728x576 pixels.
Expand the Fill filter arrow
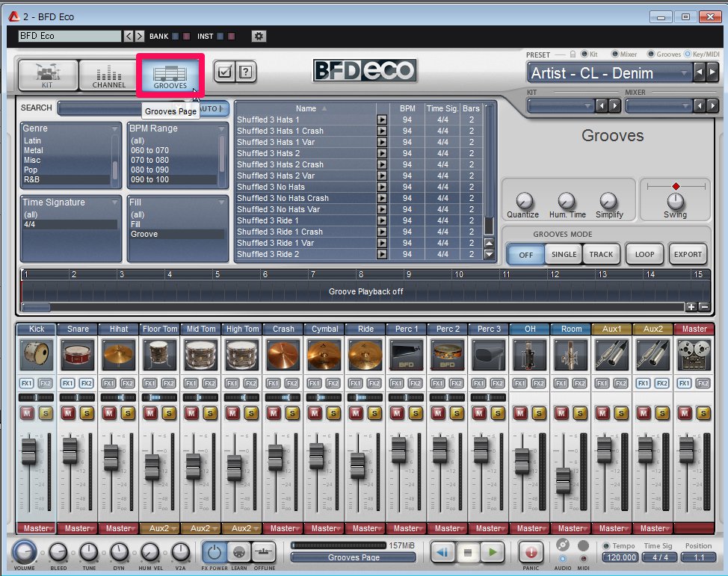coord(221,202)
